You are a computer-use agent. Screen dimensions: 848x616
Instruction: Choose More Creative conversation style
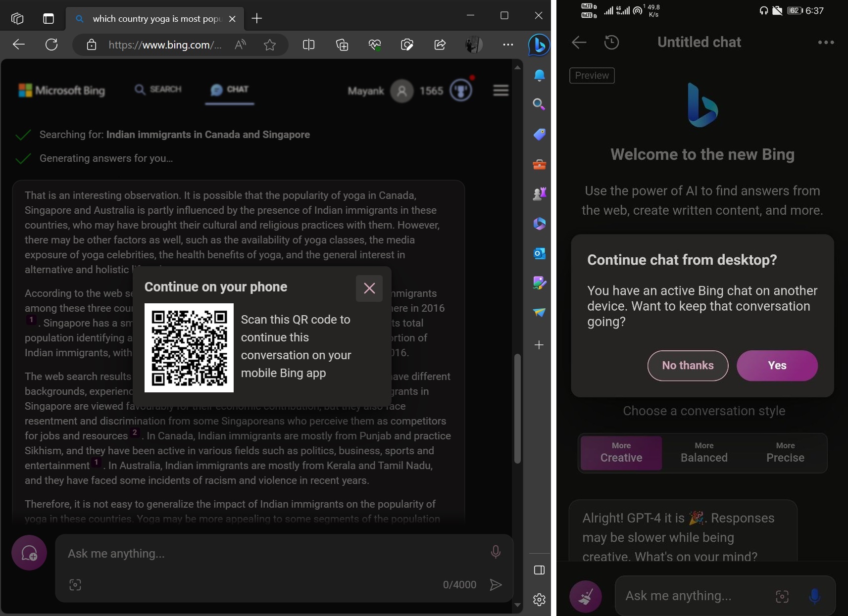[621, 453]
